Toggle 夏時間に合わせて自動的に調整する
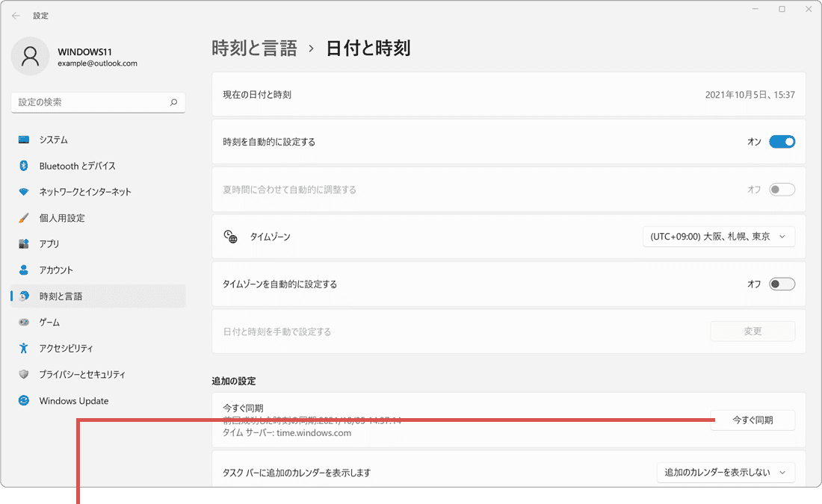The image size is (822, 504). tap(782, 189)
